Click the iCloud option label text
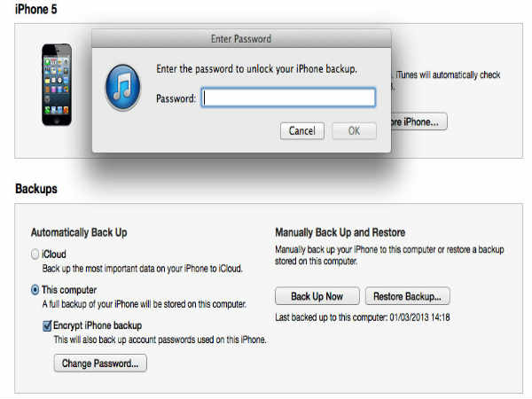 tap(54, 254)
